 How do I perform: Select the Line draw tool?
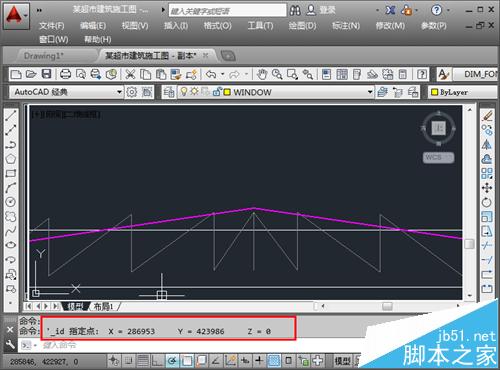(x=11, y=116)
